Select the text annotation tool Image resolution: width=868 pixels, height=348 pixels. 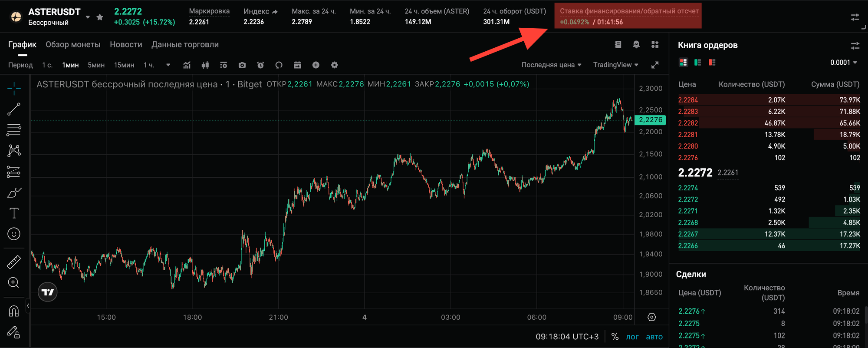(14, 213)
